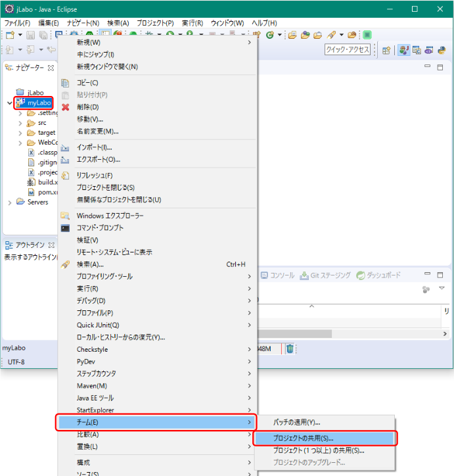Choose プロジェクトの共用(S)... in submenu
Image resolution: width=454 pixels, height=476 pixels.
point(325,439)
